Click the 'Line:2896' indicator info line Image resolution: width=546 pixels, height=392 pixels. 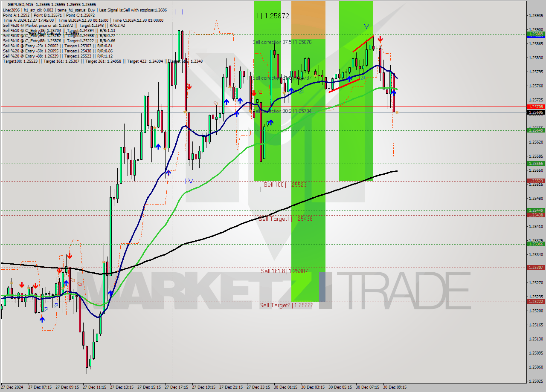click(x=84, y=10)
